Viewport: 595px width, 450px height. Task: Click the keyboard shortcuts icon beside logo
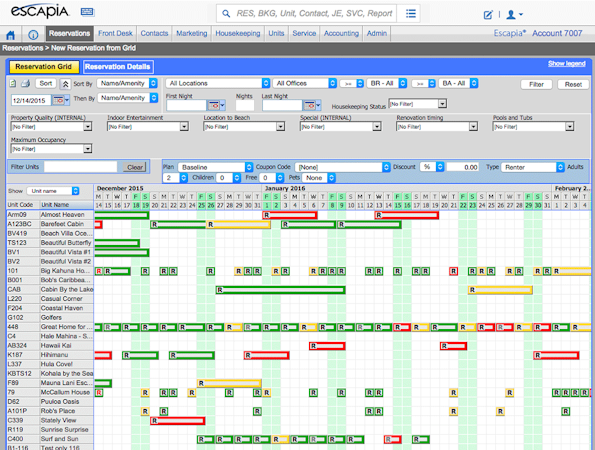87,12
